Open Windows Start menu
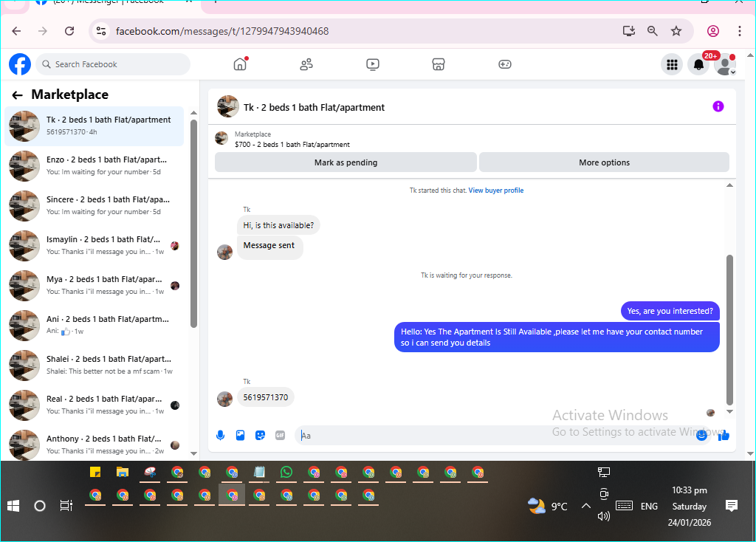Viewport: 756px width, 542px height. (13, 506)
